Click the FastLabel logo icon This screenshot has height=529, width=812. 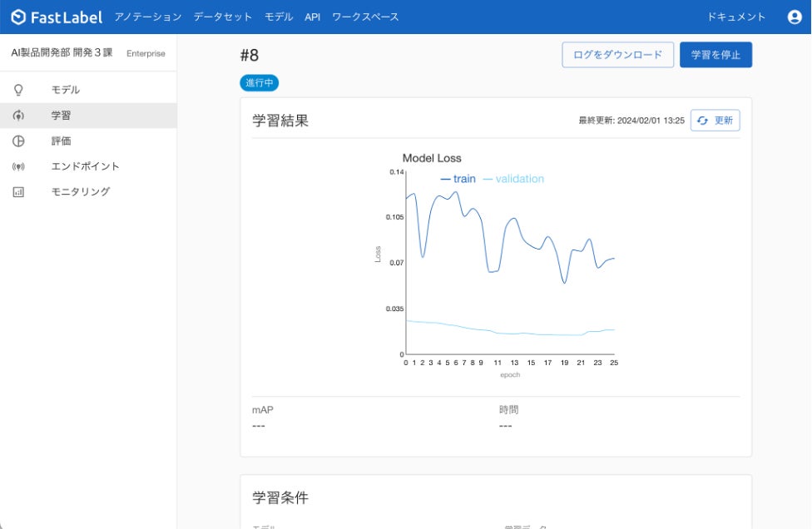point(18,17)
